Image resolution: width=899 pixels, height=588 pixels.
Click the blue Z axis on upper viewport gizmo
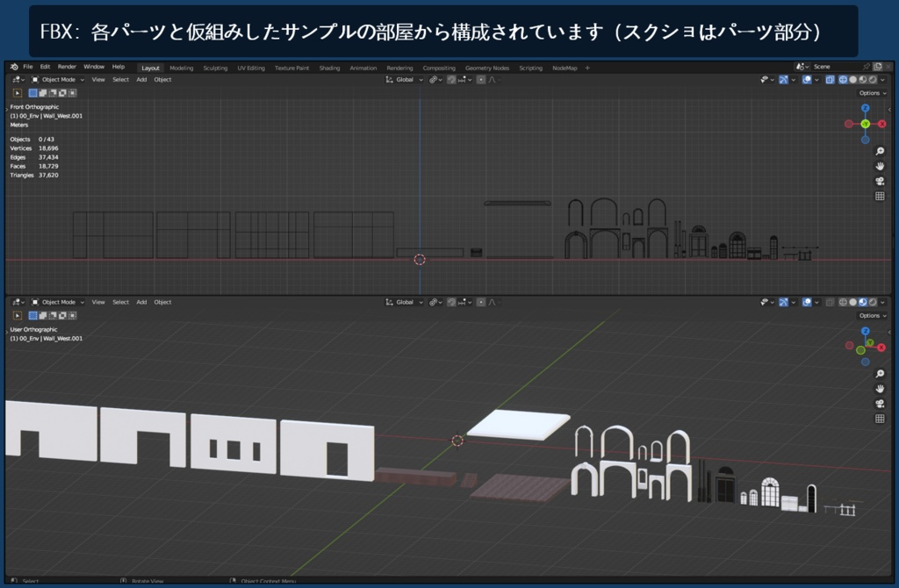[x=865, y=108]
